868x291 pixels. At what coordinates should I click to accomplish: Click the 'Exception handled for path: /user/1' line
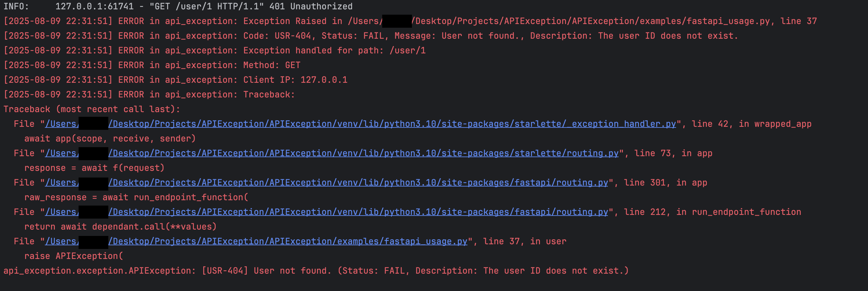tap(215, 51)
